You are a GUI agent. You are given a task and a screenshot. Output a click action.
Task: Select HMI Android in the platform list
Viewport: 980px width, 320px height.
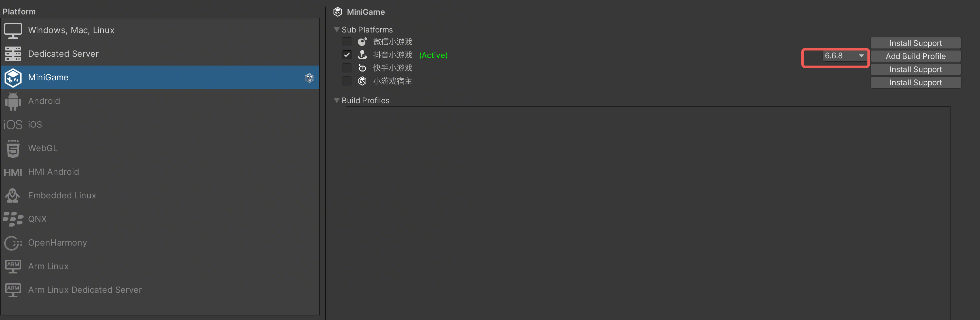[x=53, y=172]
